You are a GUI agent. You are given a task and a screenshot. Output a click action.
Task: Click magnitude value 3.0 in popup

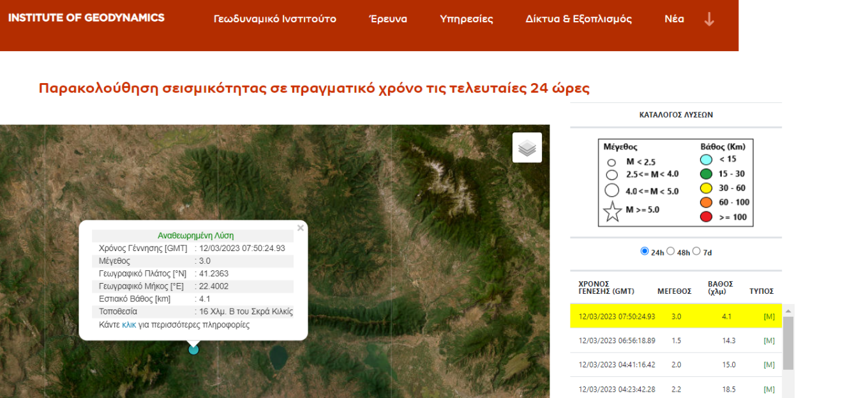[205, 261]
